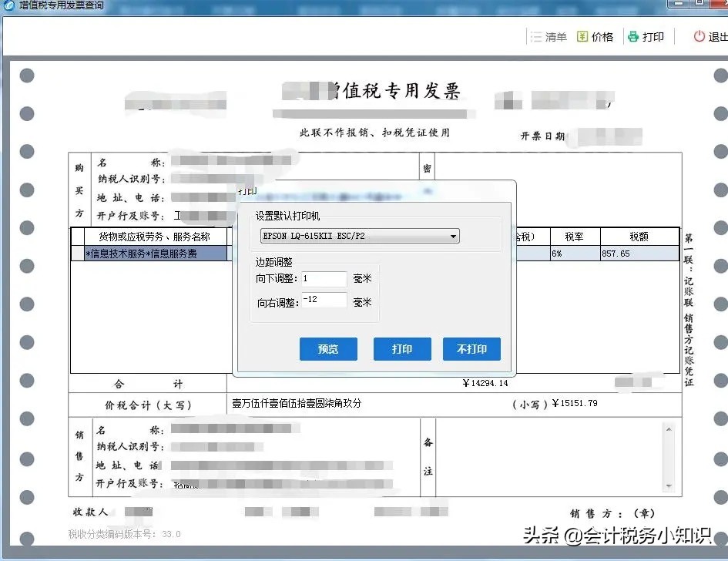The height and width of the screenshot is (561, 728).
Task: Click the 不打印 button to skip printing
Action: point(471,348)
